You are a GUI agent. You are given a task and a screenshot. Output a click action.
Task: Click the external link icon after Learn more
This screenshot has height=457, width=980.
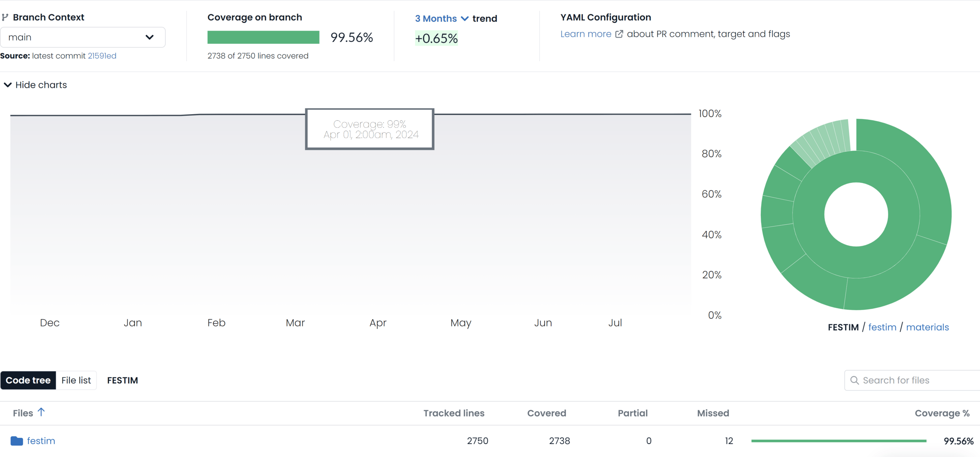point(619,34)
